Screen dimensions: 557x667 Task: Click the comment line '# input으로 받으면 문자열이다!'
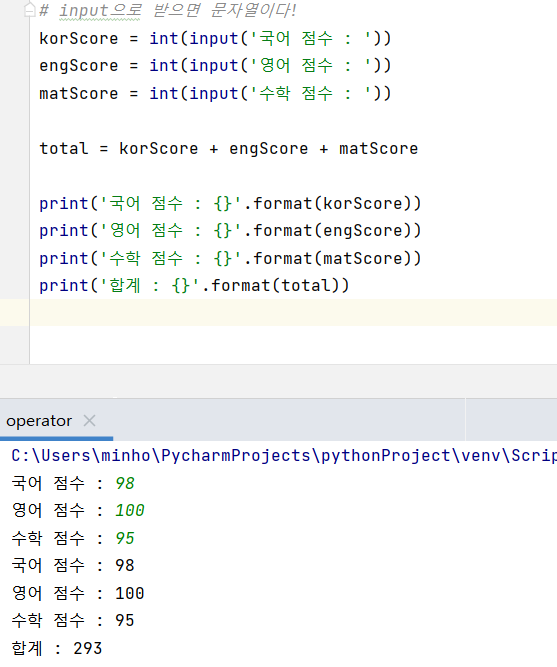coord(168,10)
